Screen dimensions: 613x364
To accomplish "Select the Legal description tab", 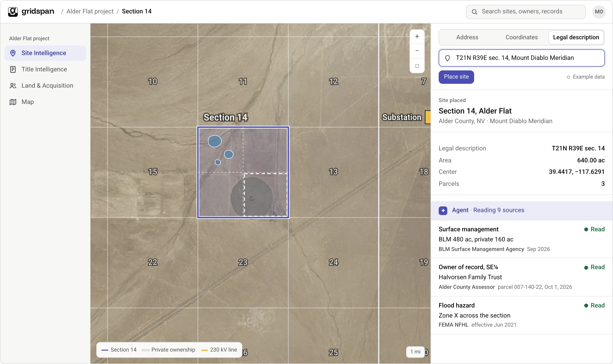I will (x=576, y=37).
